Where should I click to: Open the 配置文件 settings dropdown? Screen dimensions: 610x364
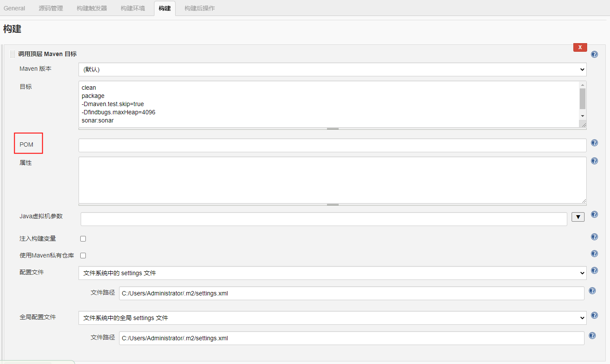(x=332, y=273)
